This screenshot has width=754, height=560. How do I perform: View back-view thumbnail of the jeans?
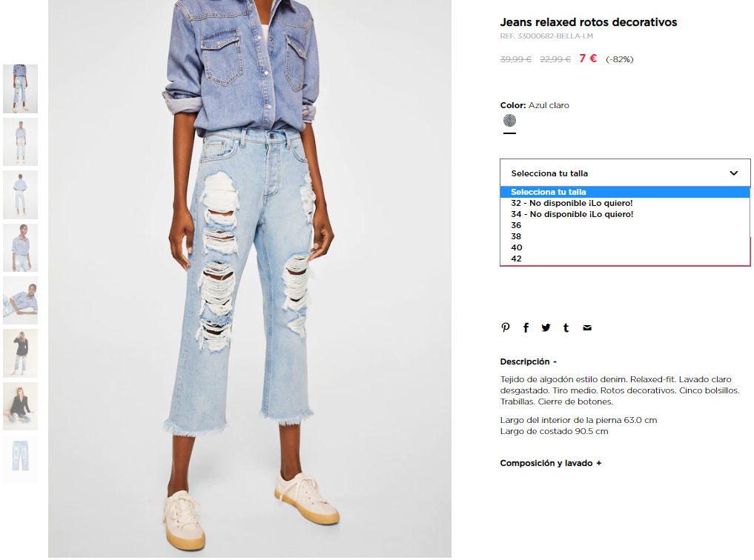[x=20, y=195]
